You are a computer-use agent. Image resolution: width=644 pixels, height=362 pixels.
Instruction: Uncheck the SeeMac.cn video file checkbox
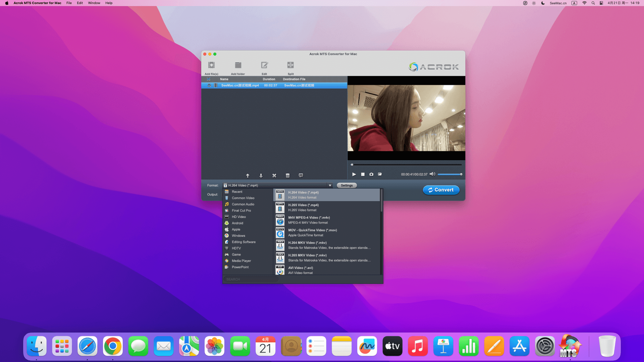coord(209,85)
